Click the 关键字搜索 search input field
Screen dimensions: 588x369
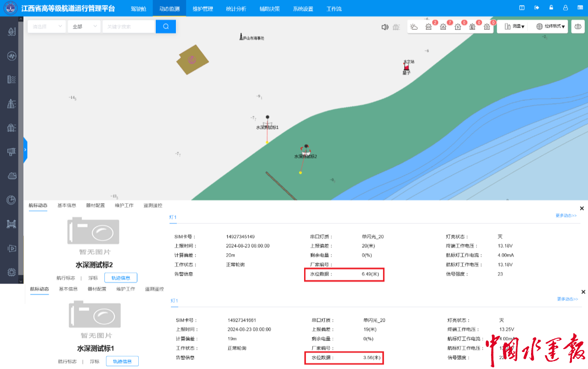tap(129, 27)
